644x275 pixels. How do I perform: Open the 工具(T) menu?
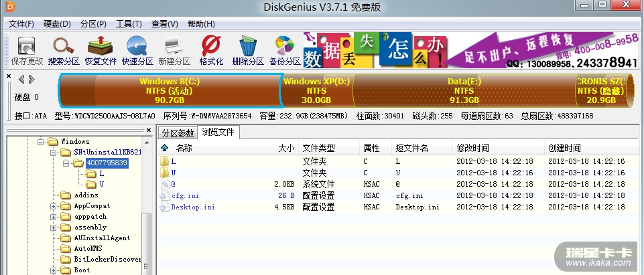[129, 24]
